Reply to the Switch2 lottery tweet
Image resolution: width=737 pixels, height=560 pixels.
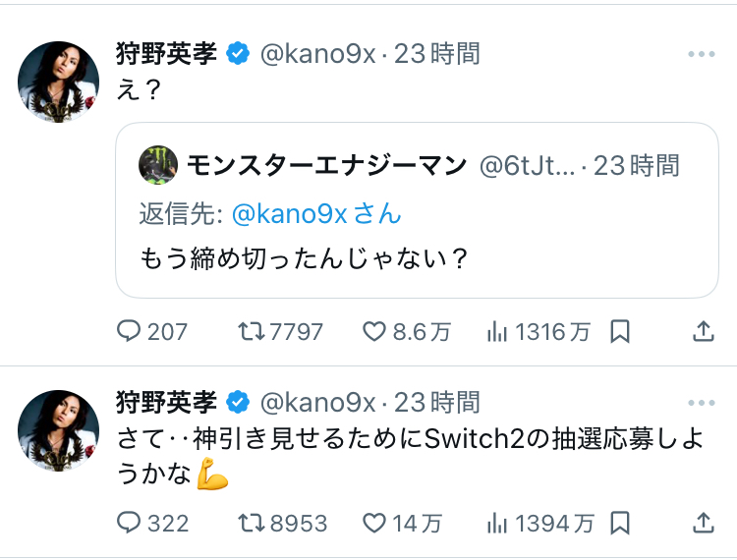pyautogui.click(x=130, y=523)
